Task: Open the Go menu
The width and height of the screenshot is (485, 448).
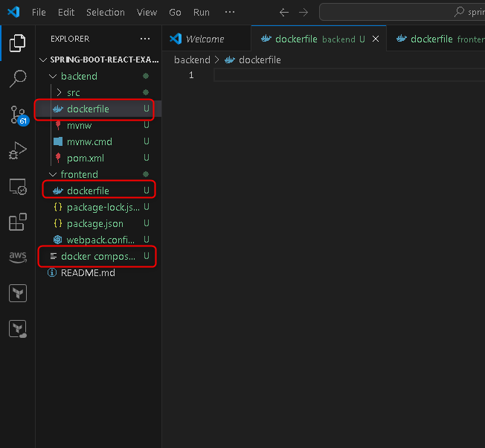Action: point(175,13)
